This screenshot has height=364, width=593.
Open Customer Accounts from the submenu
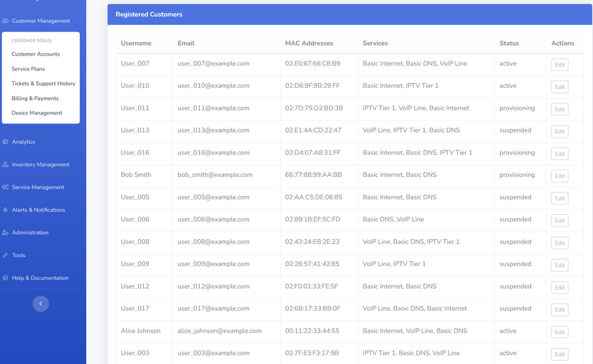click(x=36, y=54)
